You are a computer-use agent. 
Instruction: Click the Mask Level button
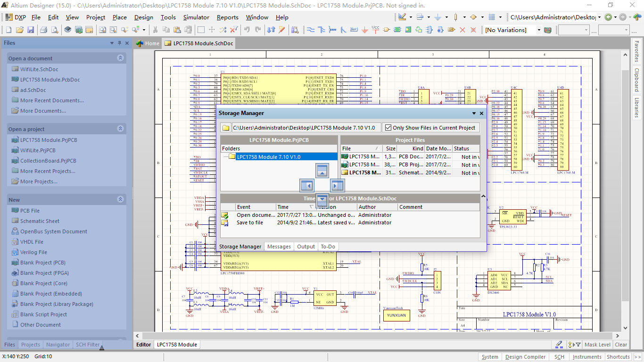click(x=597, y=345)
